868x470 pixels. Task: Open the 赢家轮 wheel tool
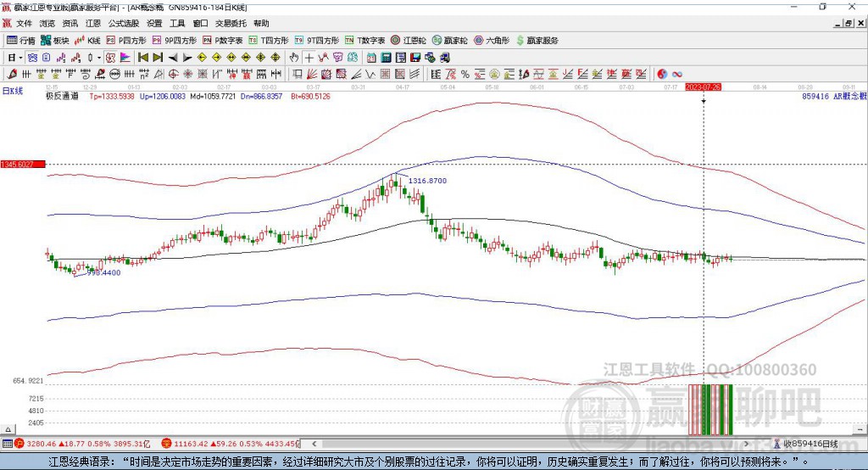[x=450, y=41]
